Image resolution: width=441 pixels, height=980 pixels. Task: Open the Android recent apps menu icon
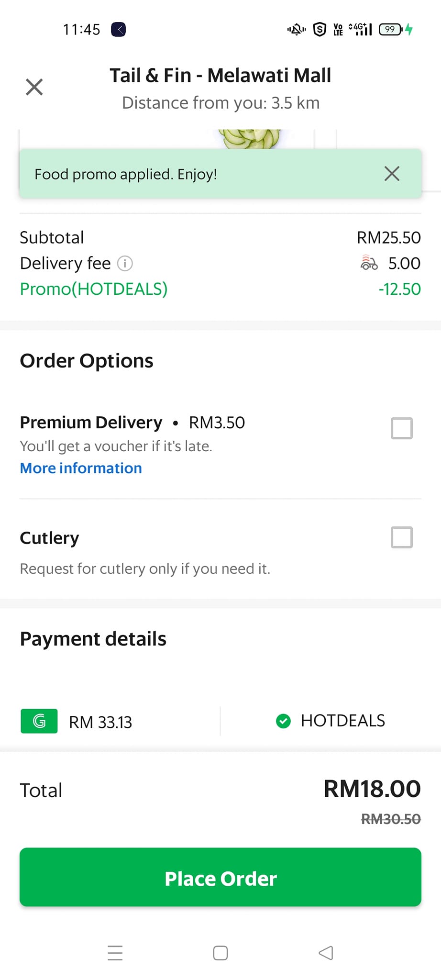pos(115,953)
